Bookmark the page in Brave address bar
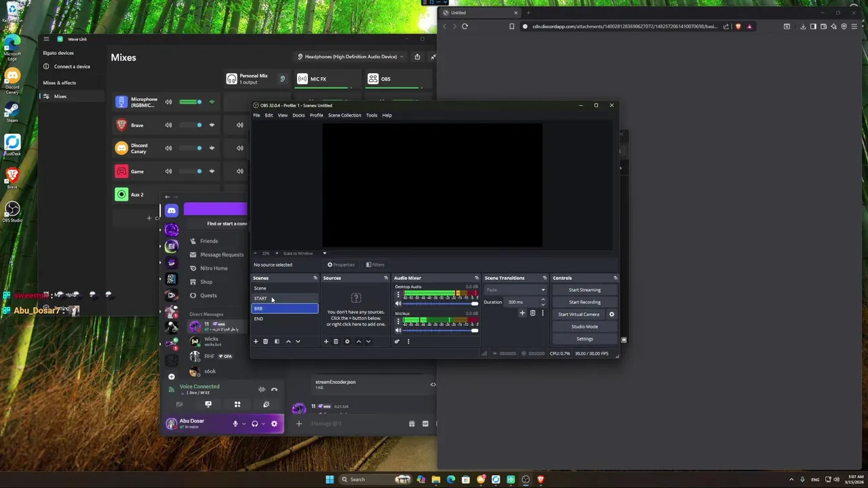Viewport: 868px width, 488px height. tap(511, 26)
